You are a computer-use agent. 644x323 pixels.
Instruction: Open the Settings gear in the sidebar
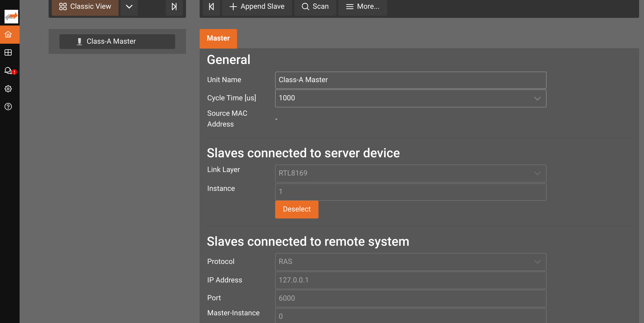(x=8, y=88)
